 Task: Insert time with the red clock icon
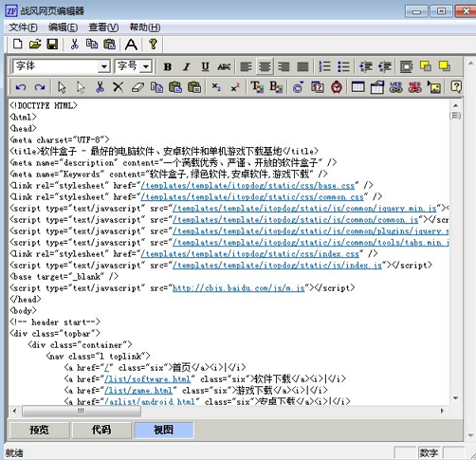[x=337, y=87]
